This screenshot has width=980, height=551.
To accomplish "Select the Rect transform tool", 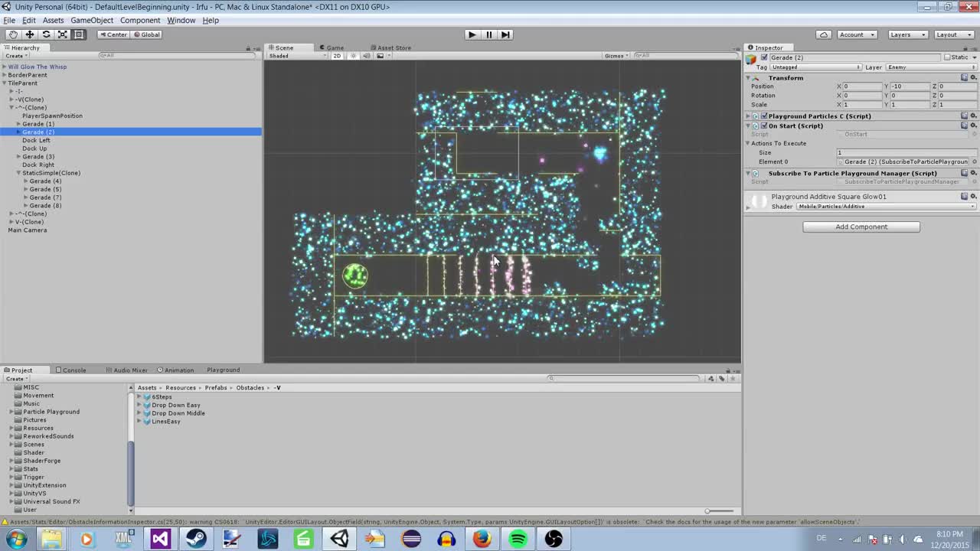I will (x=79, y=34).
